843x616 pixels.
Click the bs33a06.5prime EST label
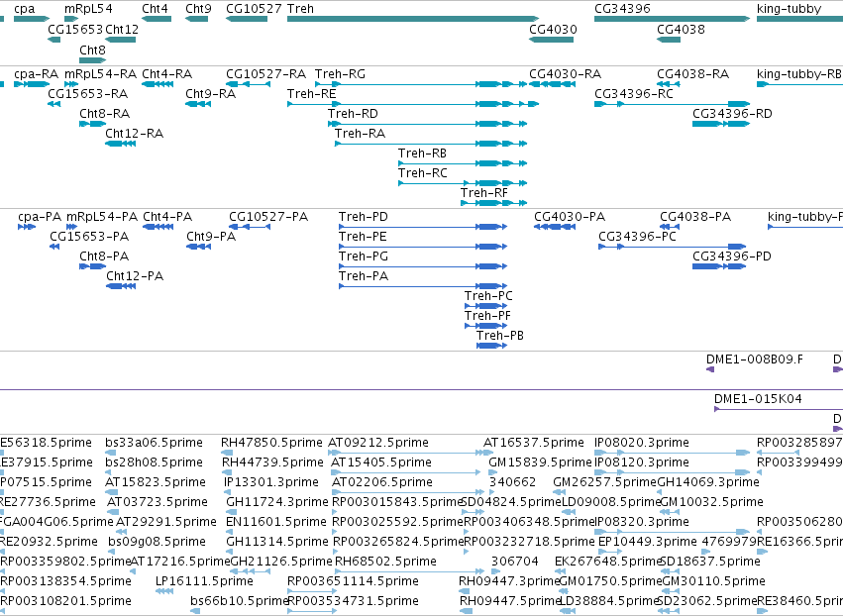pos(155,443)
